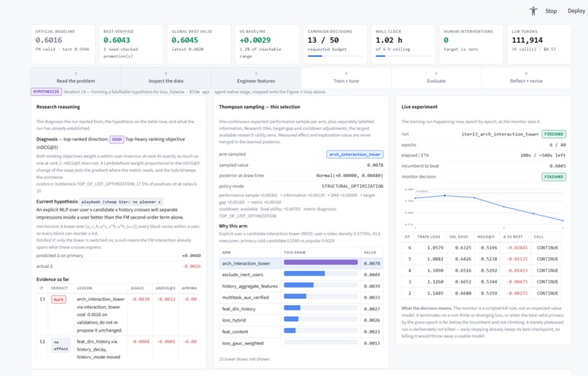Click the purple HYPOTHESIZE stage badge

pyautogui.click(x=46, y=92)
